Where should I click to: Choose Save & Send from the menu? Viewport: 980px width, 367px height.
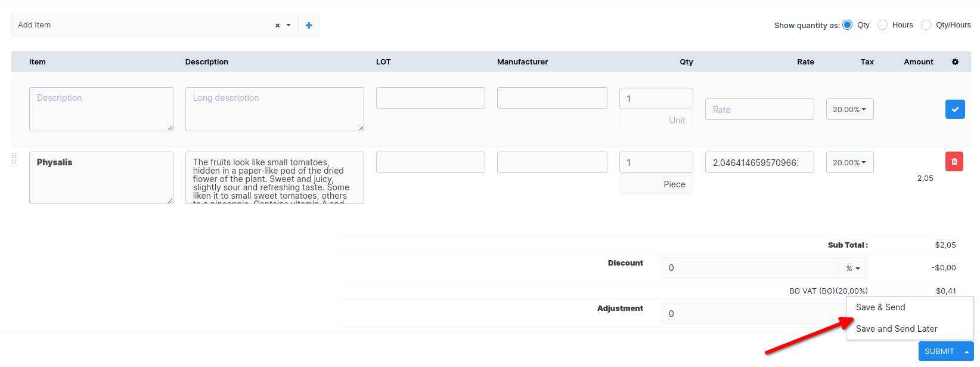tap(880, 307)
